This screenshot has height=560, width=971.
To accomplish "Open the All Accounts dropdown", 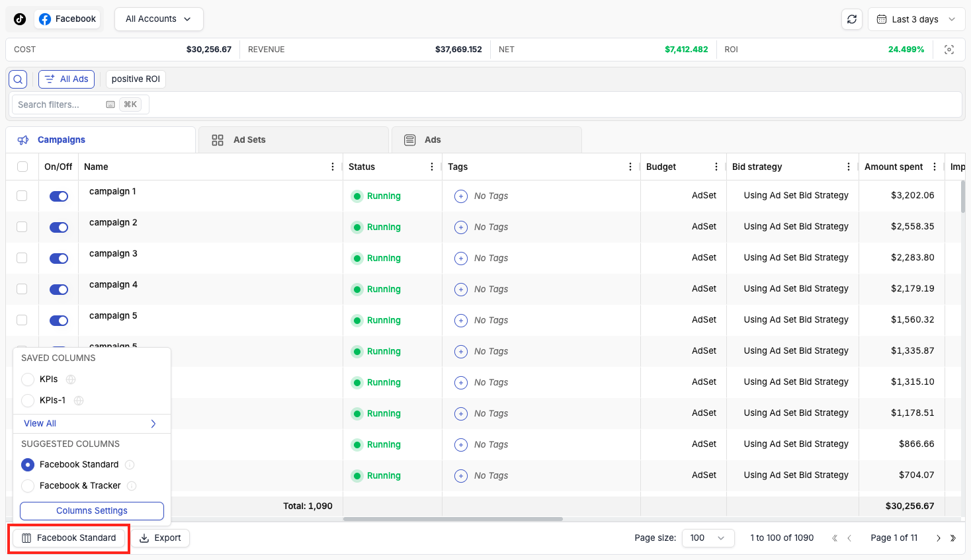I will [x=159, y=19].
